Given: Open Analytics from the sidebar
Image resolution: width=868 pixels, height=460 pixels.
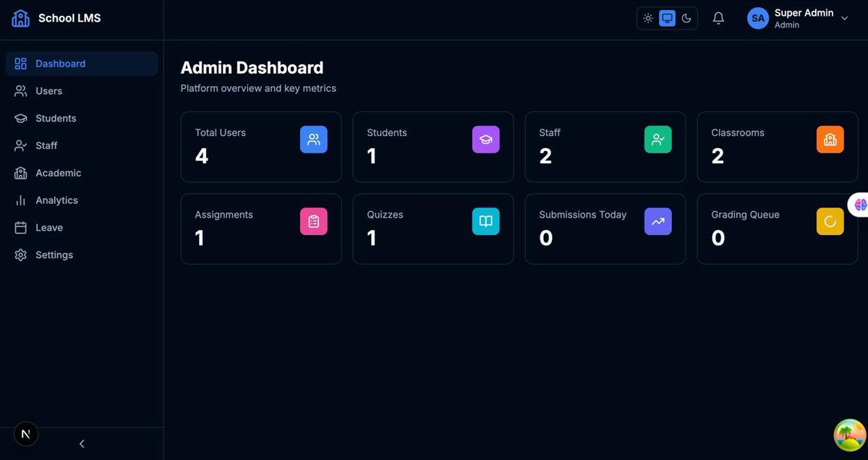Looking at the screenshot, I should coord(82,200).
